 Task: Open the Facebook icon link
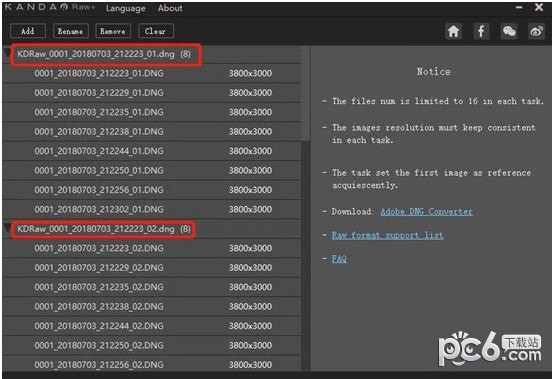click(481, 31)
